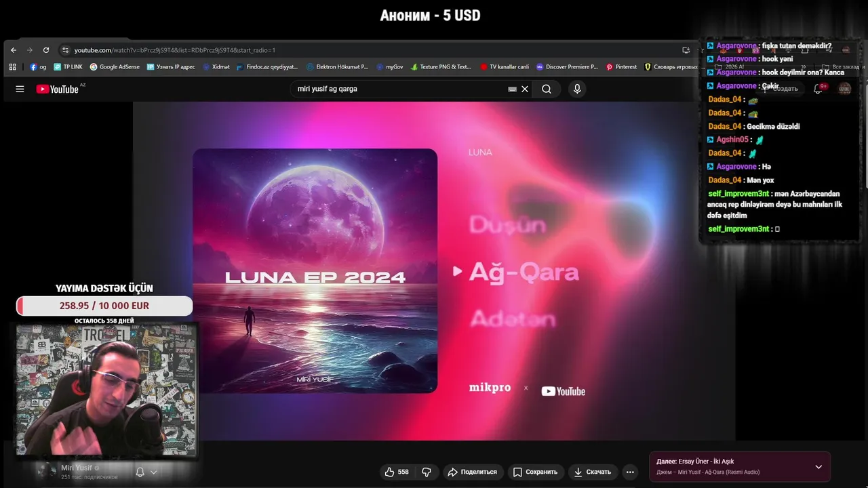Open the on-screen keyboard icon in search
This screenshot has width=868, height=488.
(x=513, y=89)
